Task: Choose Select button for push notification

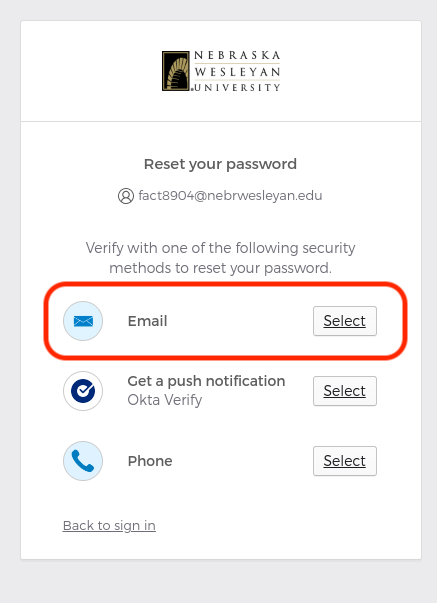Action: (345, 391)
